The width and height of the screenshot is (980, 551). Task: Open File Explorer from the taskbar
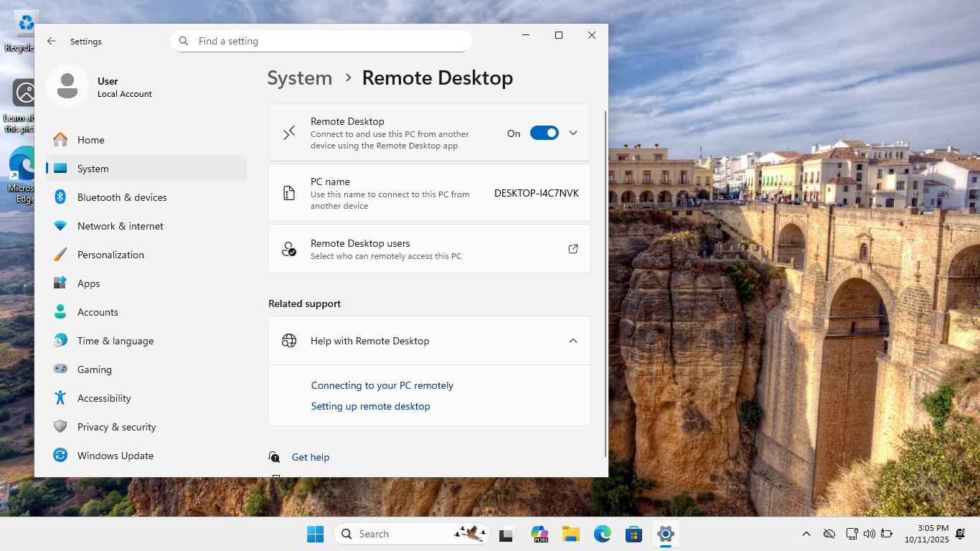[570, 534]
